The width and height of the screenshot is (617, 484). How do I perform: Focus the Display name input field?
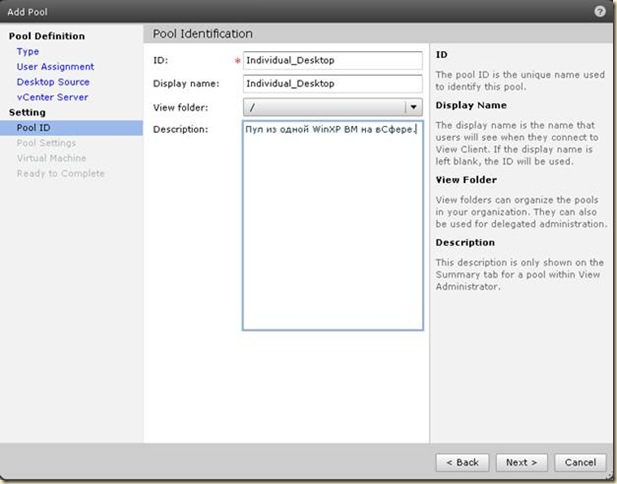pyautogui.click(x=333, y=83)
